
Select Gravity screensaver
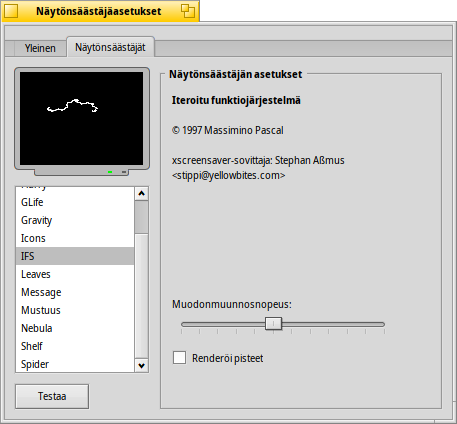tap(75, 220)
